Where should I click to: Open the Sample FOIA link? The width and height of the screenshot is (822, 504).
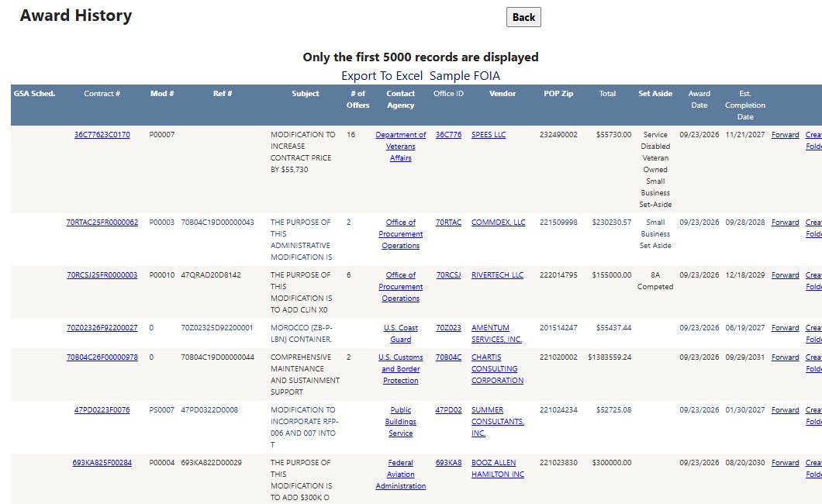pos(465,76)
